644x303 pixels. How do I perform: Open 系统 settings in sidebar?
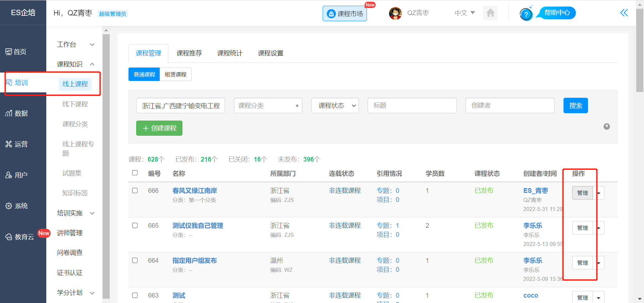click(x=17, y=206)
